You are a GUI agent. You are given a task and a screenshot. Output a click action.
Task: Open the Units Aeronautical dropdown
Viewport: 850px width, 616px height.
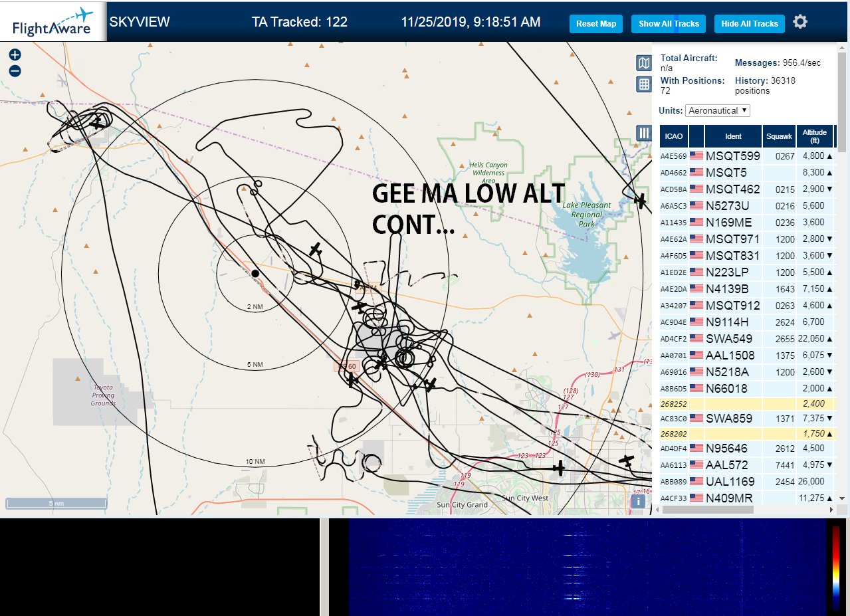[718, 110]
